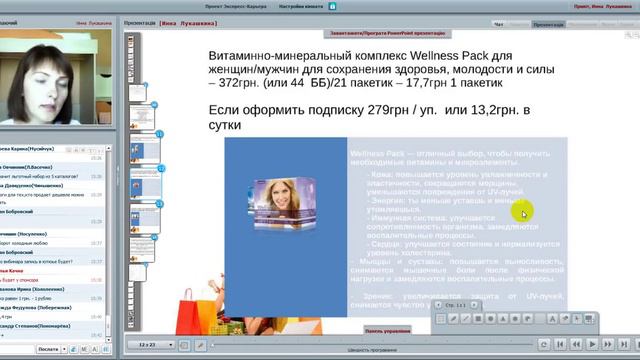The height and width of the screenshot is (360, 640).
Task: Click the reload presentation button
Action: (544, 345)
